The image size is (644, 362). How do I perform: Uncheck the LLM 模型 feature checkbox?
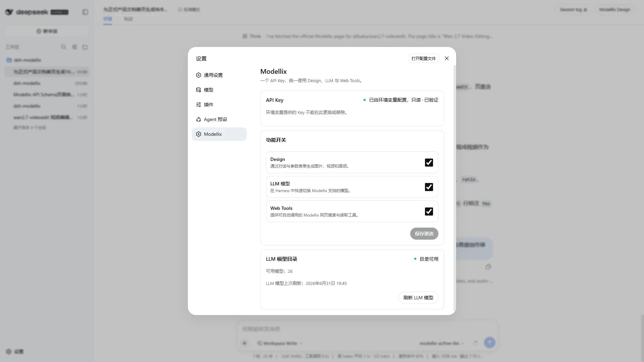(429, 187)
